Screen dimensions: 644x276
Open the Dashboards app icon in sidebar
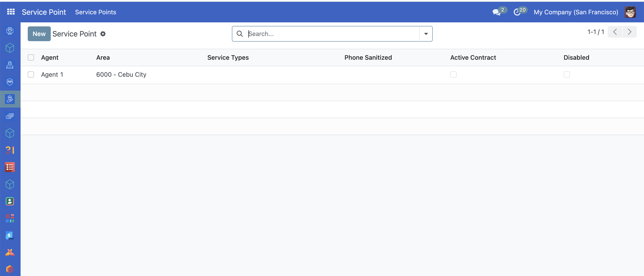click(10, 218)
